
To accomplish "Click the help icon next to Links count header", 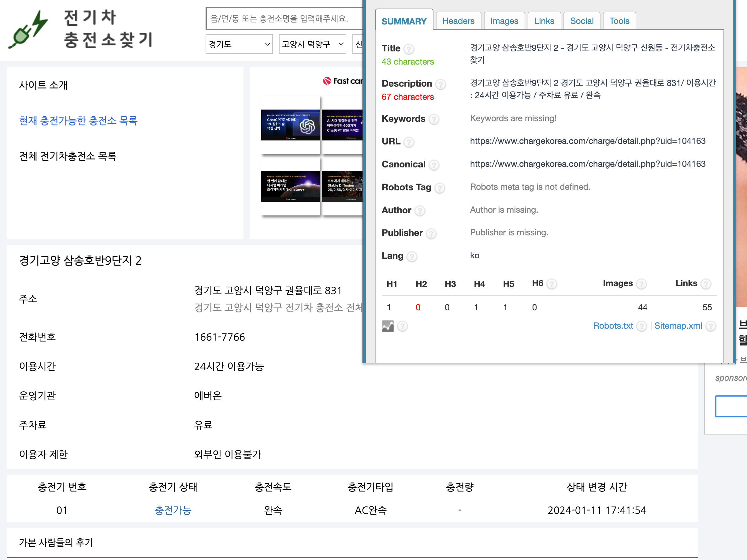I will click(x=705, y=284).
